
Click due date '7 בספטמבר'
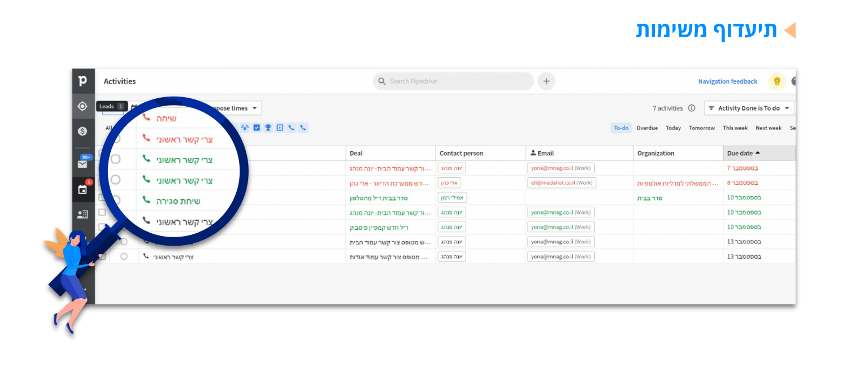743,168
